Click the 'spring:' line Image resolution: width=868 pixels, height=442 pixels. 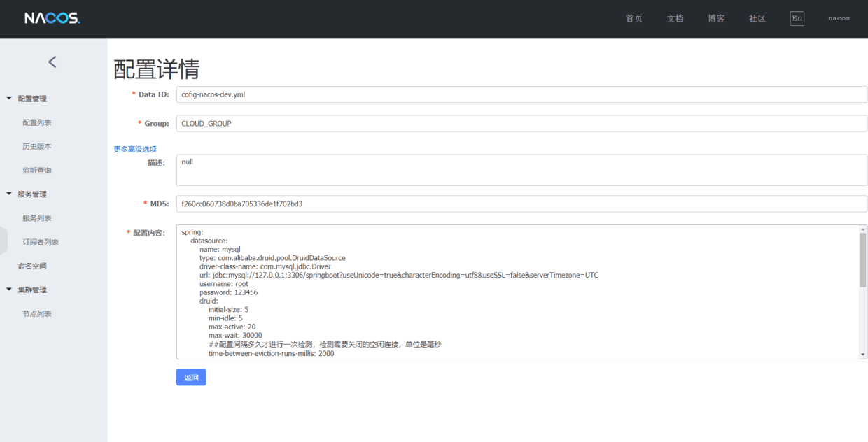192,232
